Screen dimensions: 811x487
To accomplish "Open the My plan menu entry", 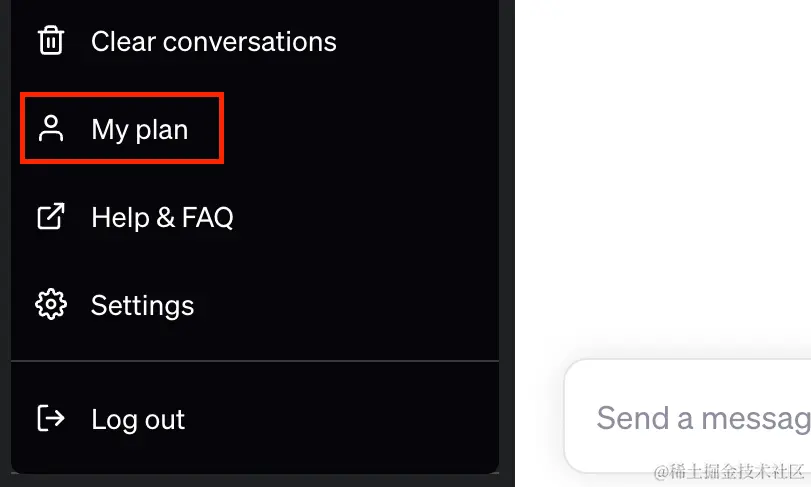I will click(x=255, y=129).
